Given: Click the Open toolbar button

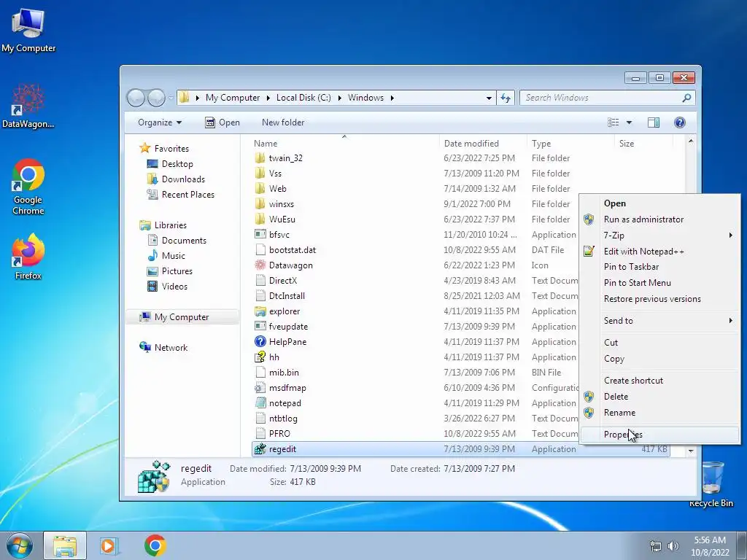Looking at the screenshot, I should [222, 122].
